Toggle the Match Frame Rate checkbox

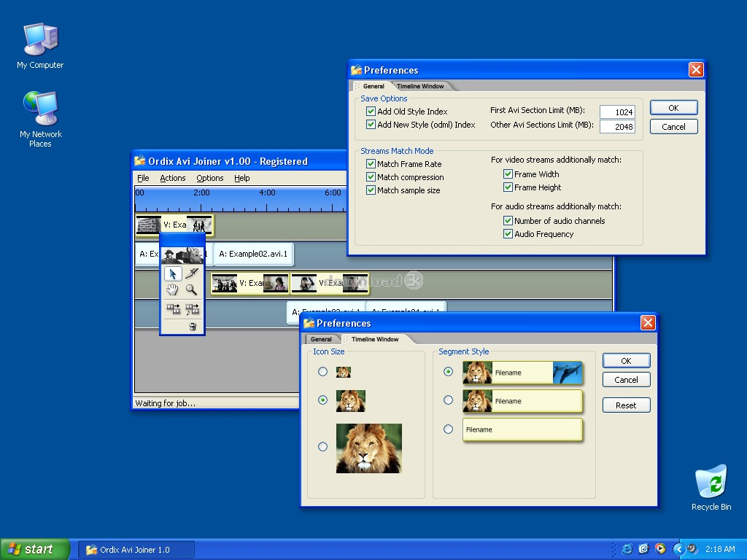[x=371, y=164]
